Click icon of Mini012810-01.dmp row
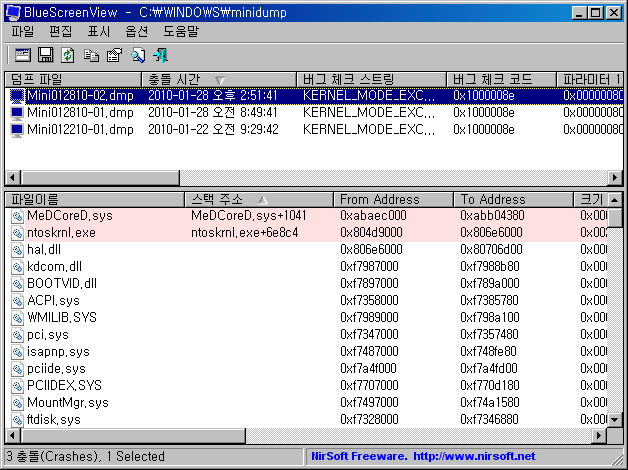 click(x=17, y=113)
